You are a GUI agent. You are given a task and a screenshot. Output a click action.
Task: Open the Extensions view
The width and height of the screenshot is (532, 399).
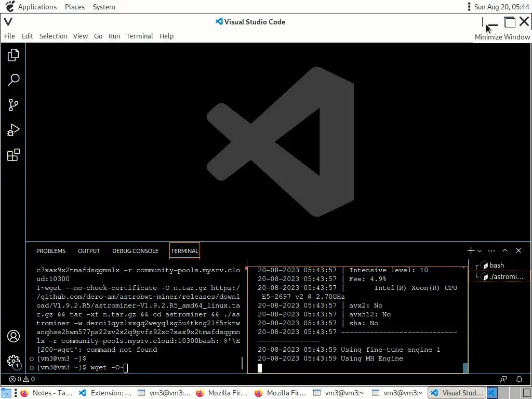tap(13, 155)
